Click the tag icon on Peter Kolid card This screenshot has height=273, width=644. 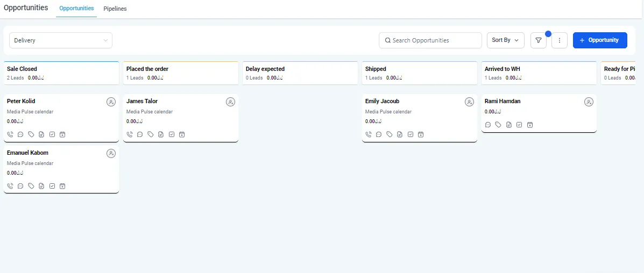point(31,134)
